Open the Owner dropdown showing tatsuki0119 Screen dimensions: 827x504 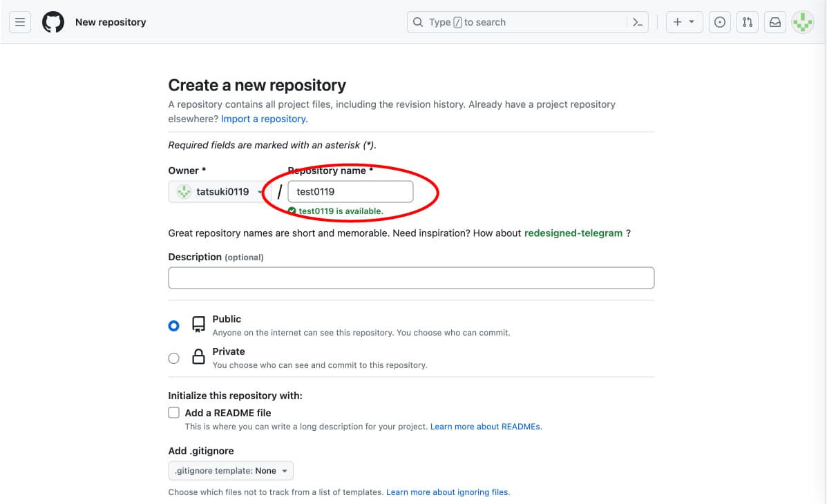(218, 191)
